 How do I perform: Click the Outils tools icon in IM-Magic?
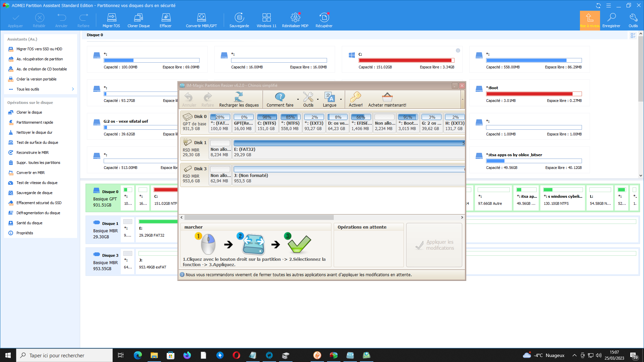[308, 100]
